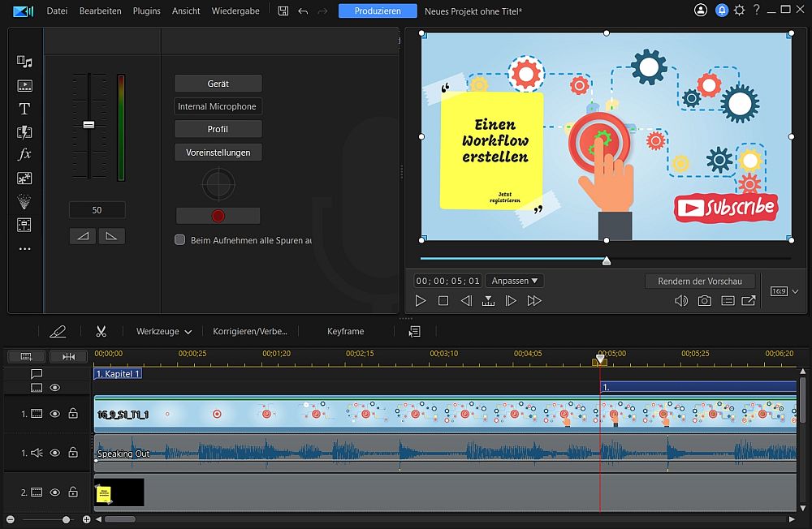Adjust preview volume speaker icon
The width and height of the screenshot is (812, 529).
(681, 301)
